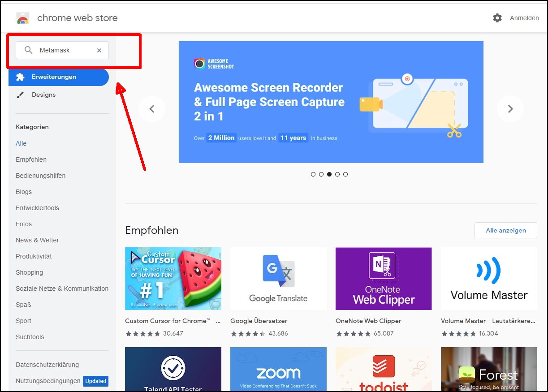Choose the Fotos category
Screen dimensions: 548x392
tap(24, 224)
